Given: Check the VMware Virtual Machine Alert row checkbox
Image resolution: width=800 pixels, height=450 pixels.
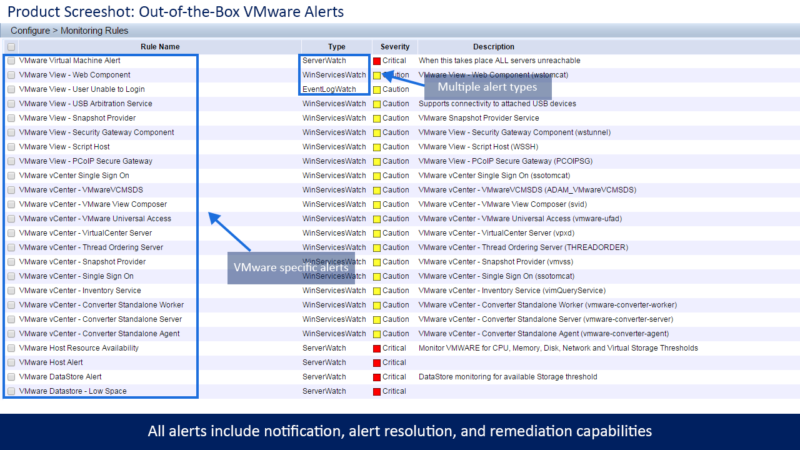Looking at the screenshot, I should pyautogui.click(x=11, y=61).
